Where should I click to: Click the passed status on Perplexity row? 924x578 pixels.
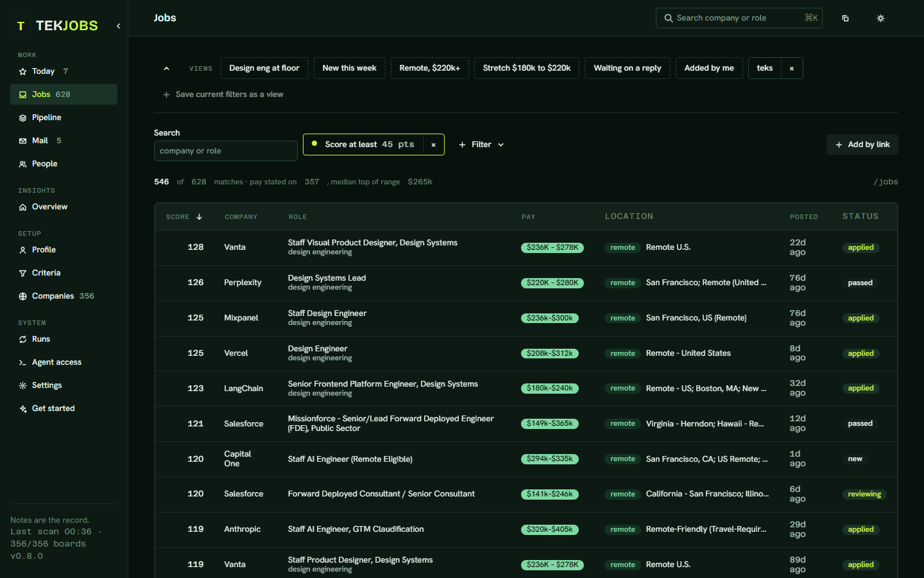pos(860,283)
